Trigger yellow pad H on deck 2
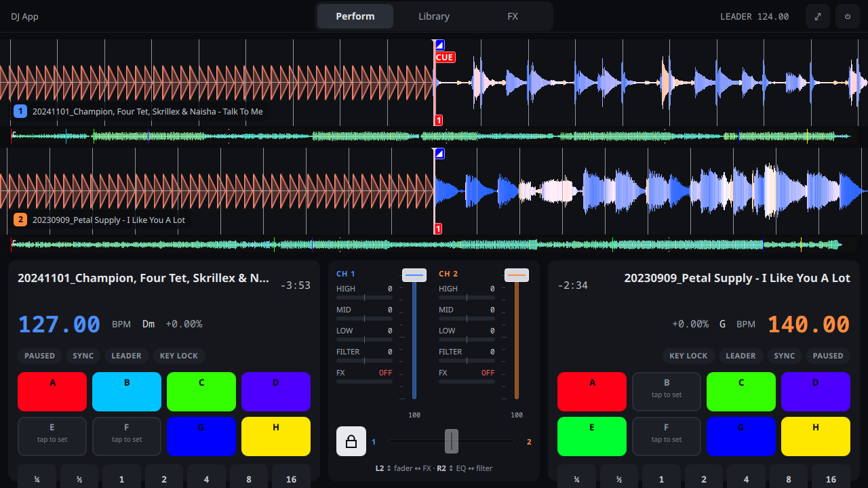 pyautogui.click(x=816, y=436)
